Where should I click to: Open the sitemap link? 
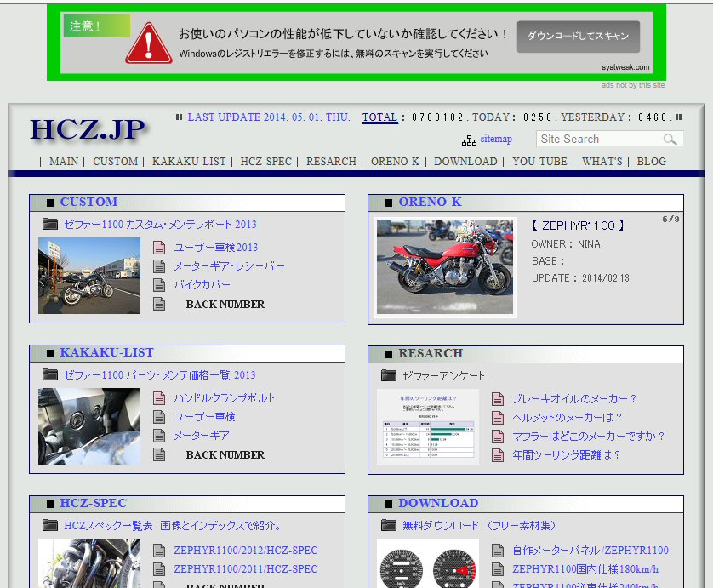[x=496, y=139]
